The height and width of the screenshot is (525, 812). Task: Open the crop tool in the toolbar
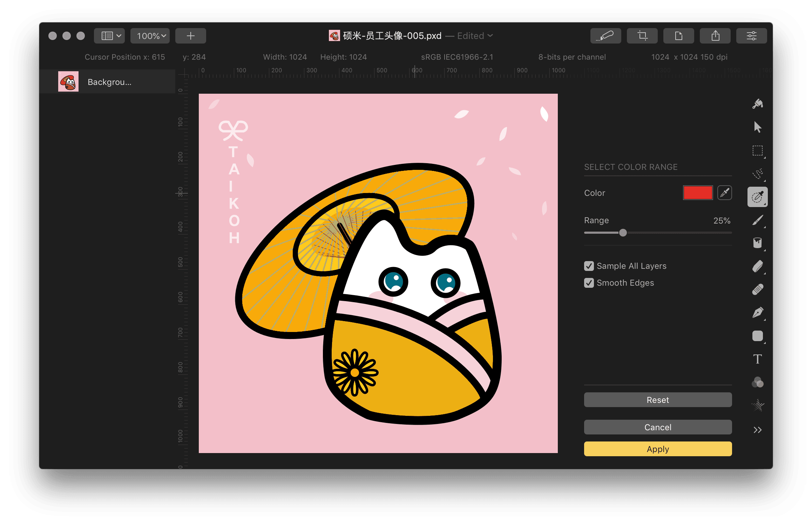[x=642, y=36]
